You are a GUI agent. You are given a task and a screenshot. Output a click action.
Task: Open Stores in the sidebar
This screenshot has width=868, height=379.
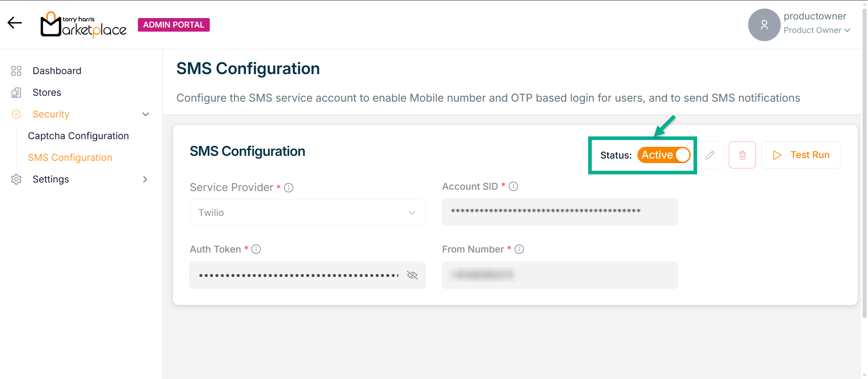(47, 93)
